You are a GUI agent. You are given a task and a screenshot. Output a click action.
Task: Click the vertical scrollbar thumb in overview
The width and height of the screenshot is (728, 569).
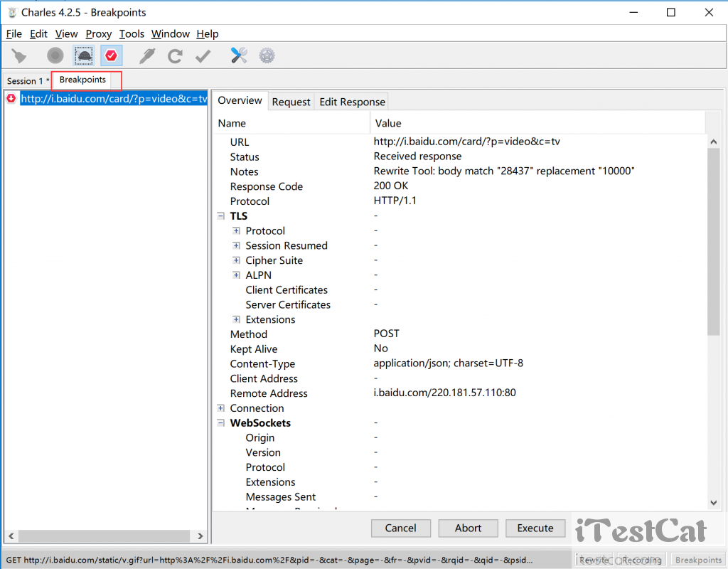pyautogui.click(x=714, y=242)
